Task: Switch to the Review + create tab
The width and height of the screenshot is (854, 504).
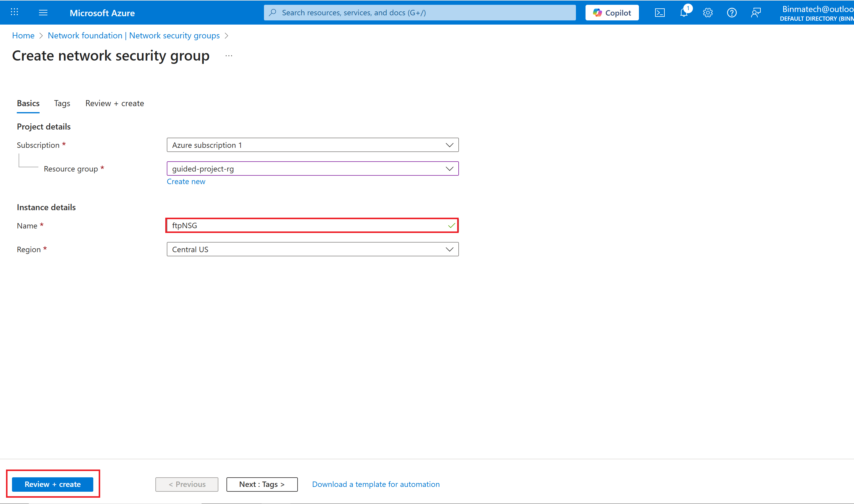Action: point(115,103)
